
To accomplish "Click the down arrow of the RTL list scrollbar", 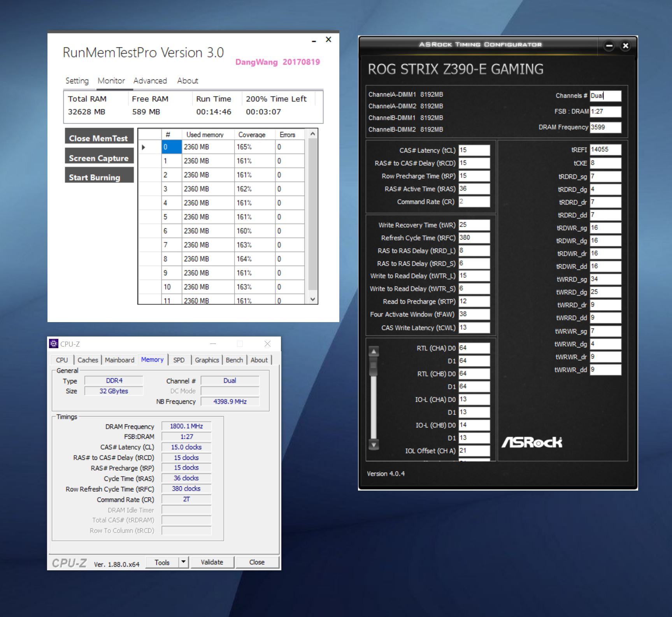I will point(374,444).
